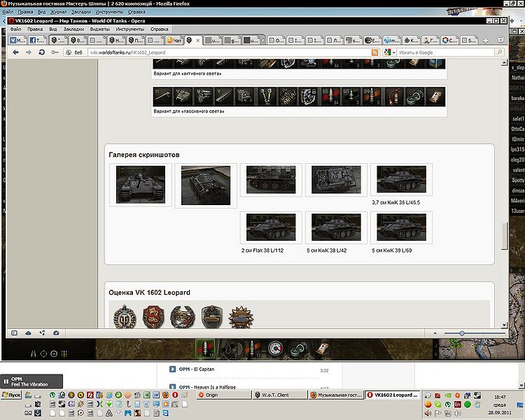
Task: Open the Закладки menu in Opera
Action: click(x=73, y=29)
